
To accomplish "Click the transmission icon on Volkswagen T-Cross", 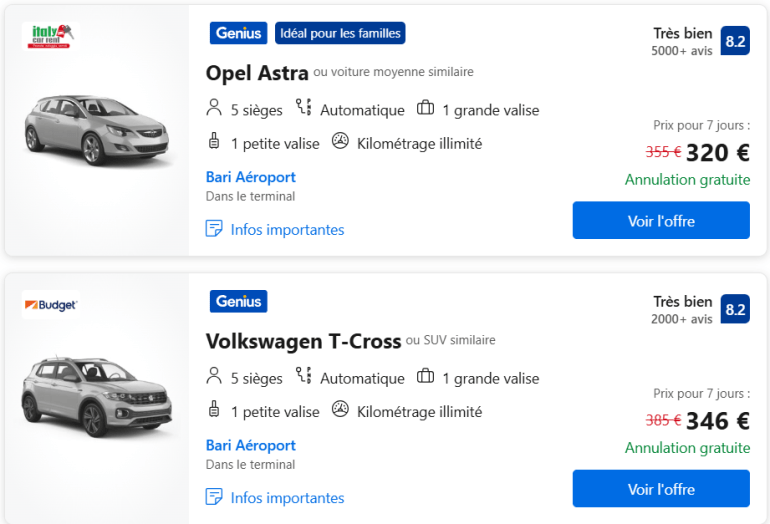I will (x=304, y=377).
